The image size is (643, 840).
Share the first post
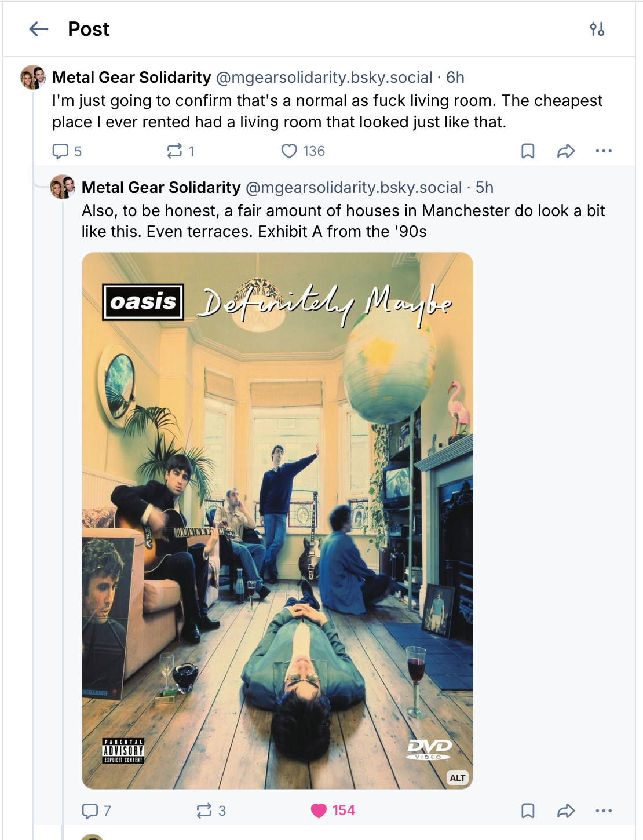point(565,151)
